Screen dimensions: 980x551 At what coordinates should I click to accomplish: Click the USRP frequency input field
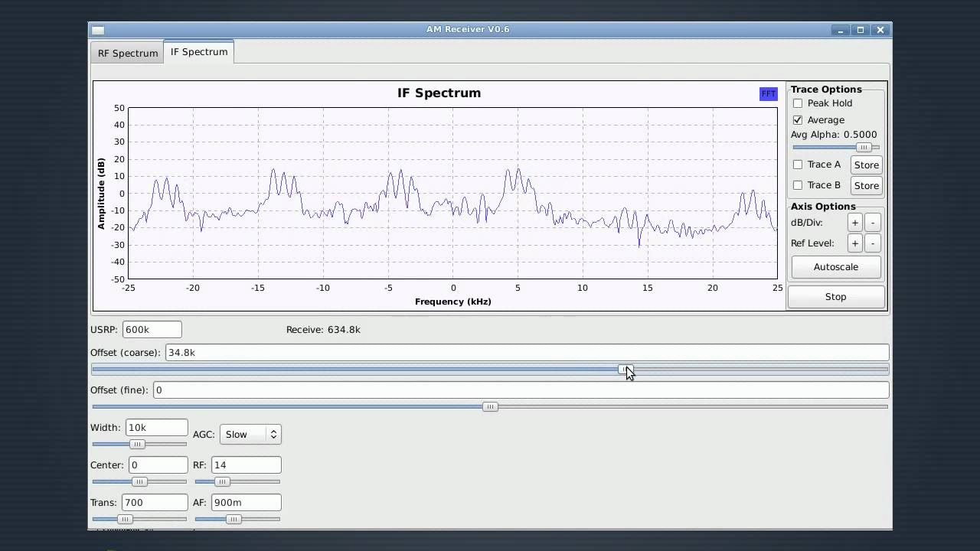pyautogui.click(x=152, y=330)
